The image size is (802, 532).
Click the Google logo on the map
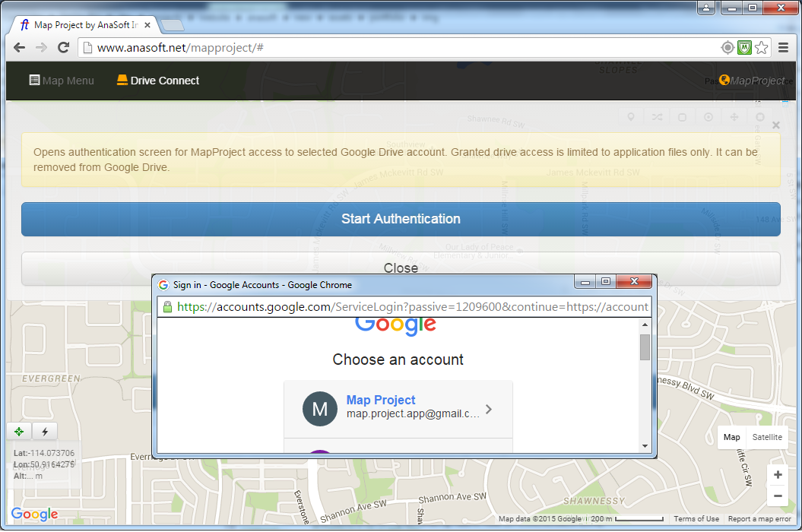click(34, 514)
